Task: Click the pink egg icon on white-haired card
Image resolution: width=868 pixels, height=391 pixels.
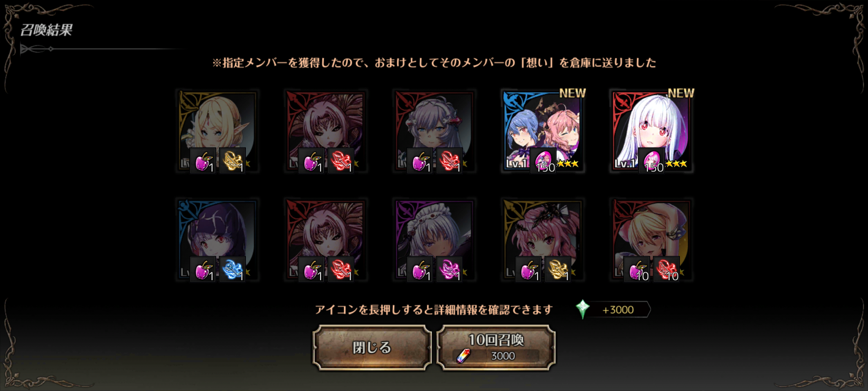Action: (651, 160)
